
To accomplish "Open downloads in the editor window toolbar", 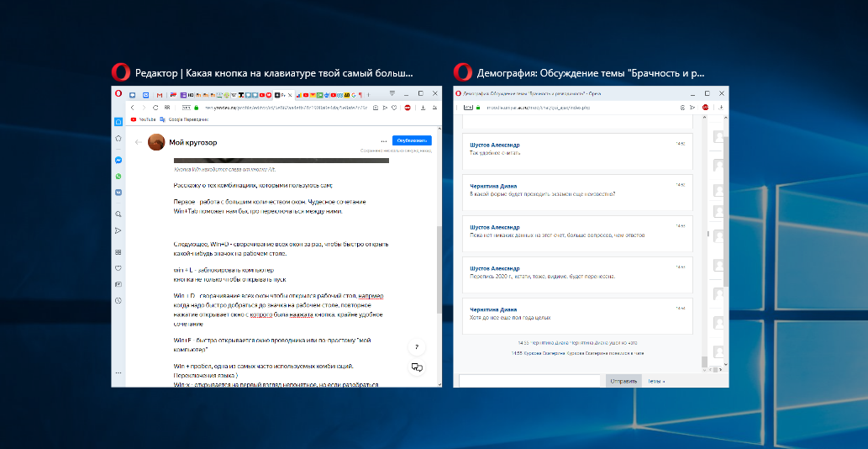I will coord(423,108).
